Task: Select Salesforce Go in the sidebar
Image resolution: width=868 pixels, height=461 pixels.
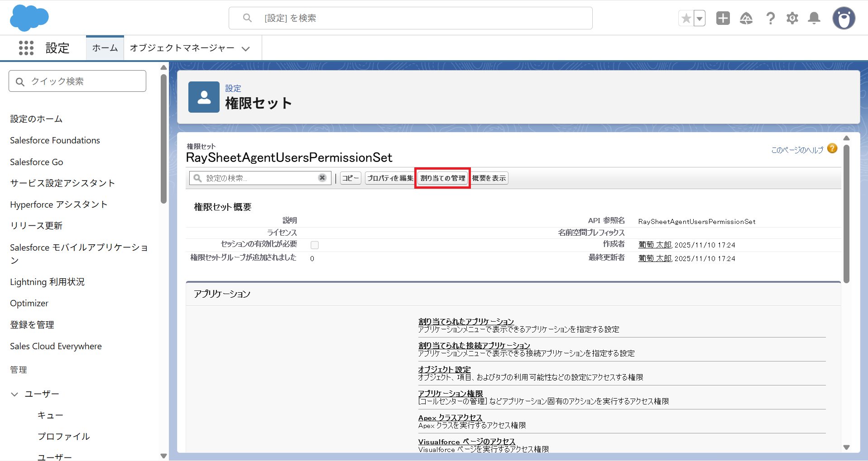Action: point(37,162)
